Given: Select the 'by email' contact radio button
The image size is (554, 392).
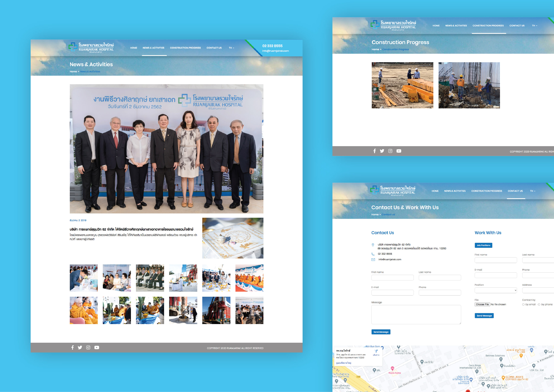Looking at the screenshot, I should [x=523, y=304].
